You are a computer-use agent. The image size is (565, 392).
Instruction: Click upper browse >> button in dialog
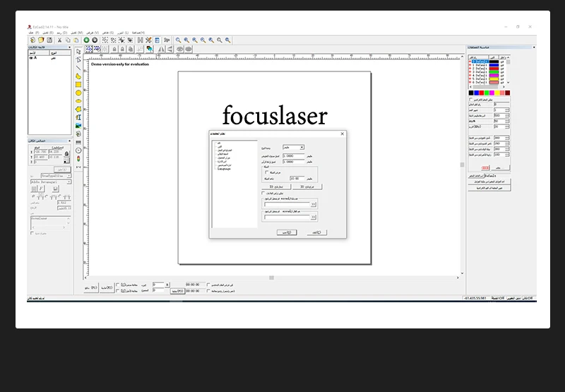click(314, 204)
